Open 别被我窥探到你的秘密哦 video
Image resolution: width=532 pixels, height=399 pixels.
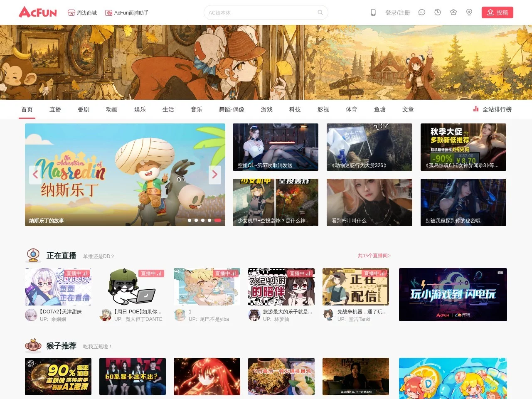click(x=463, y=202)
